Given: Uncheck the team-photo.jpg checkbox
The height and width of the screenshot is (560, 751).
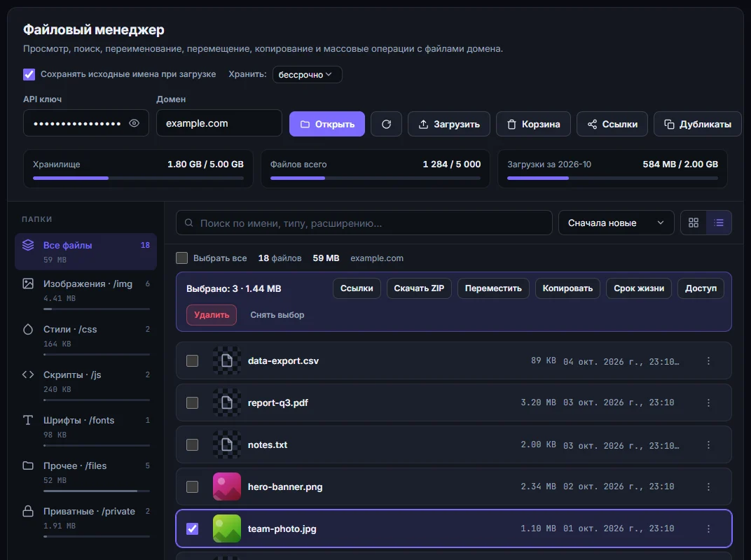Looking at the screenshot, I should (193, 529).
